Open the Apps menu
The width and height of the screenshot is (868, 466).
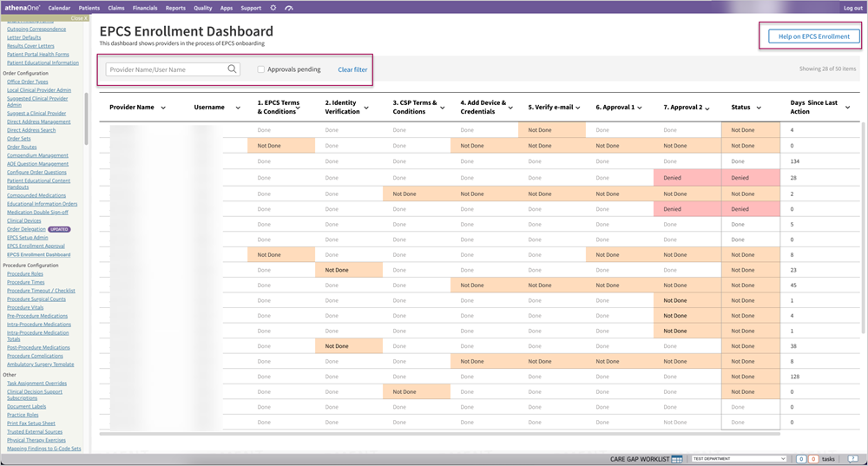(x=227, y=8)
